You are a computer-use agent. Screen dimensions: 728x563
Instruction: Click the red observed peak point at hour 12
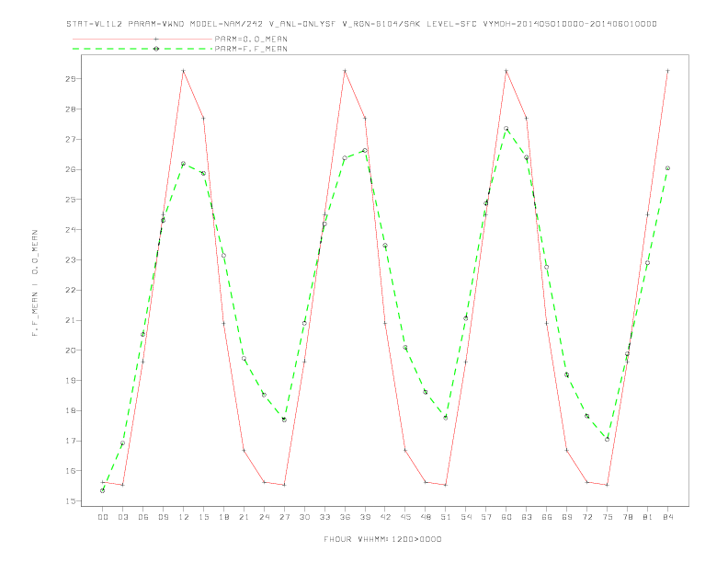(x=184, y=71)
